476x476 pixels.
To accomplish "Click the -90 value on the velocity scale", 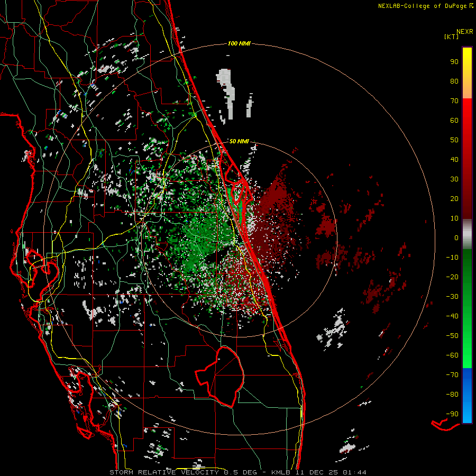I will [452, 414].
